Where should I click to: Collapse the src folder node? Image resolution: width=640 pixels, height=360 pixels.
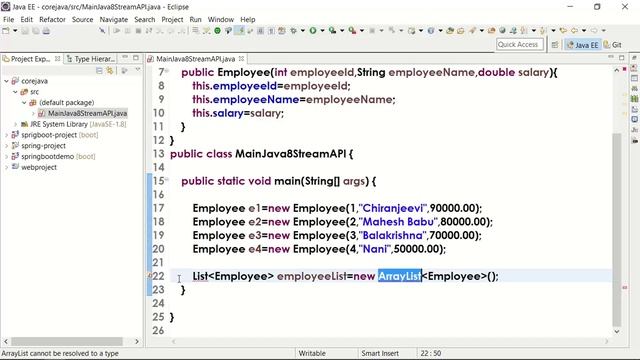pos(15,92)
